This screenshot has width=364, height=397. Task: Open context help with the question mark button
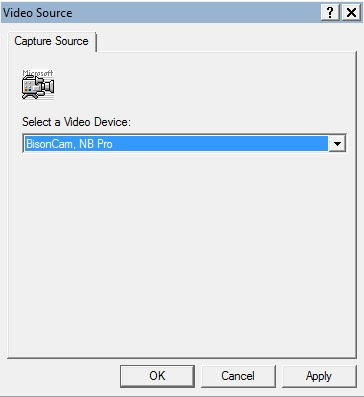tap(330, 13)
